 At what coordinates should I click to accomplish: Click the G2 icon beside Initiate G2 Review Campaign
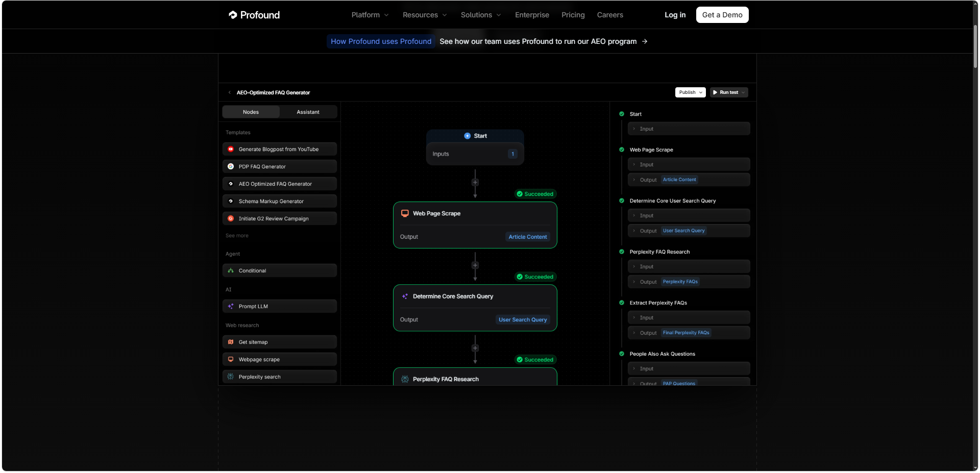pyautogui.click(x=231, y=218)
